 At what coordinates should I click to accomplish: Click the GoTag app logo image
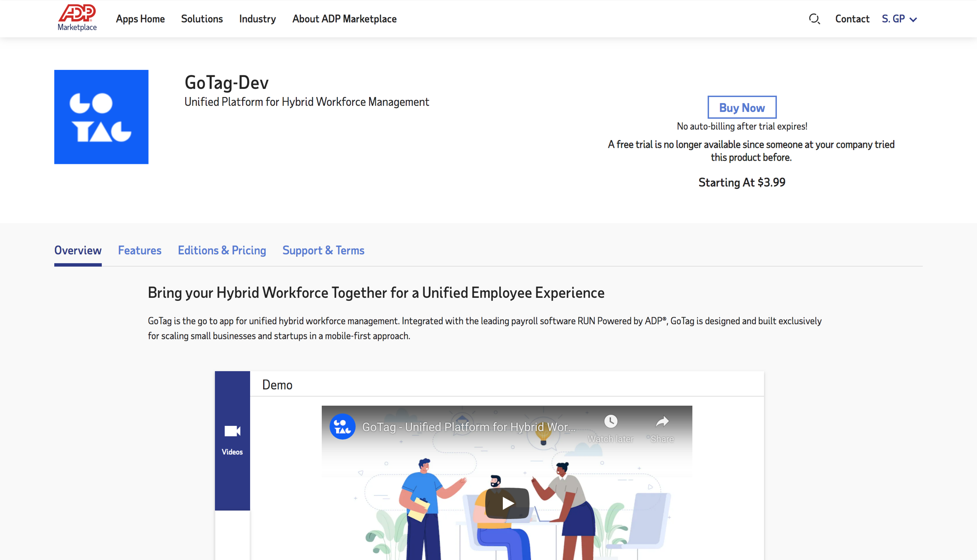coord(101,117)
